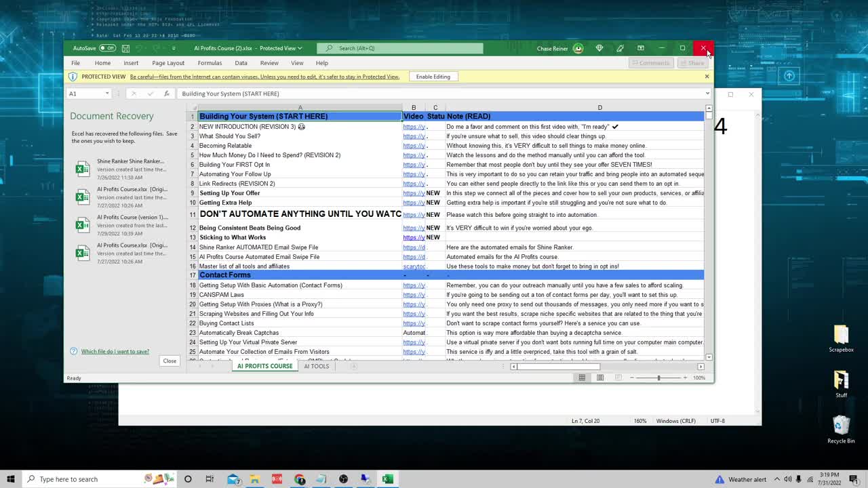The height and width of the screenshot is (488, 868).
Task: Click the Save disk icon in title bar
Action: coord(125,48)
